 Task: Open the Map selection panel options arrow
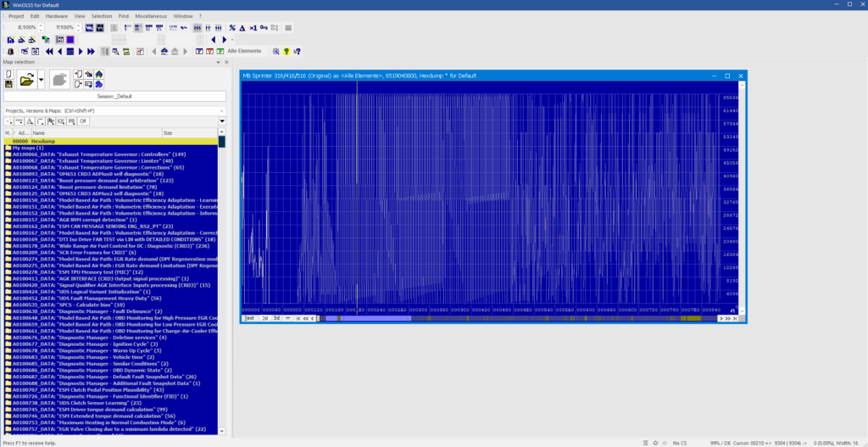point(219,62)
